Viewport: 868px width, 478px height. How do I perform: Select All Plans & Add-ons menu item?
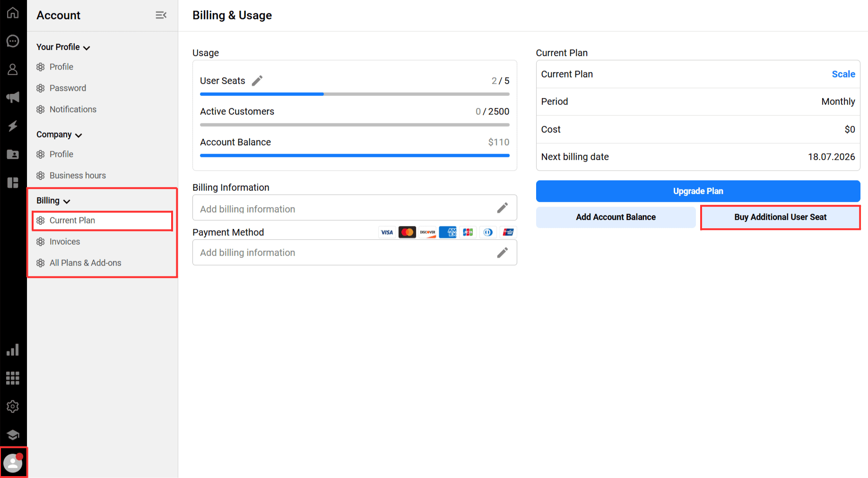pos(85,263)
